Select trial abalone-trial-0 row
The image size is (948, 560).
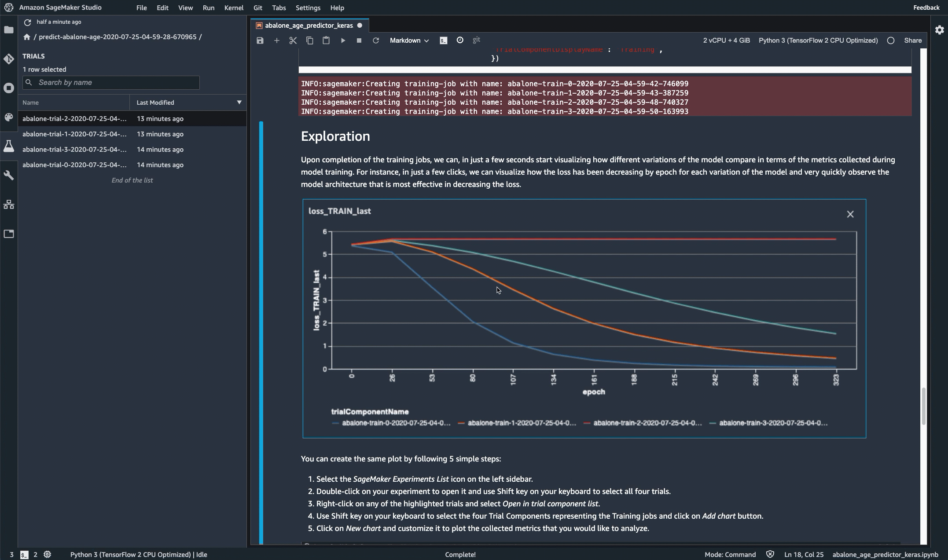132,165
